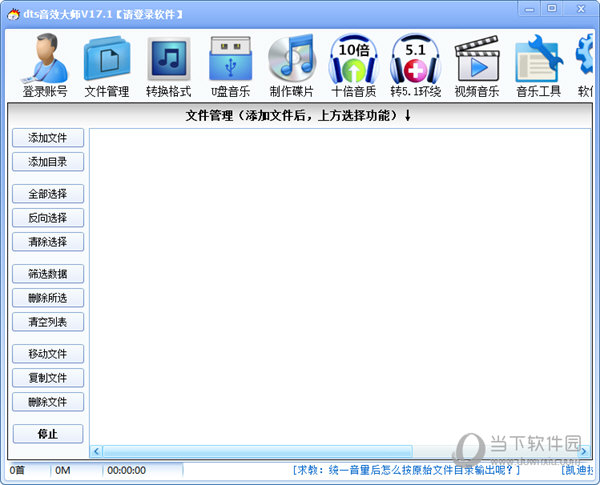
Task: Open the 视频音乐 clapperboard icon
Action: (477, 65)
